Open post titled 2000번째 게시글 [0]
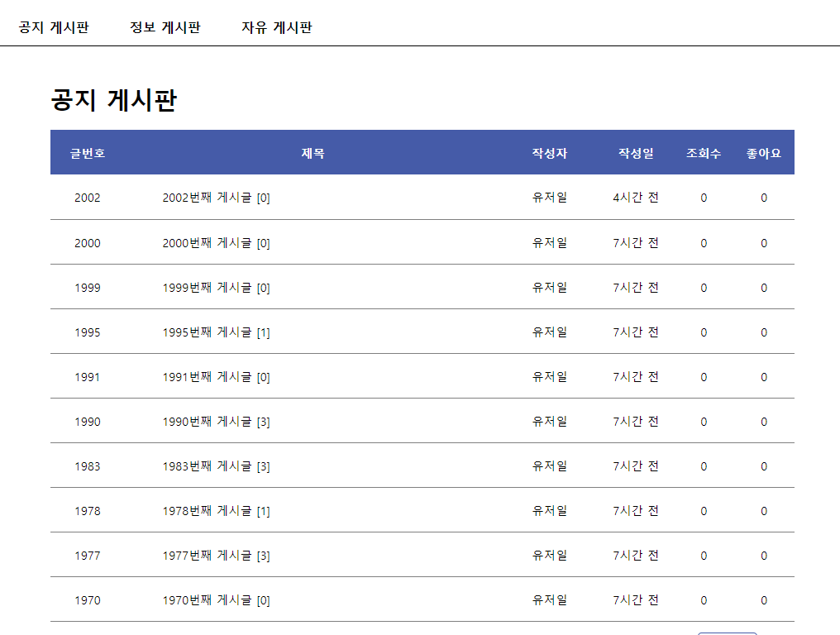 pos(216,243)
